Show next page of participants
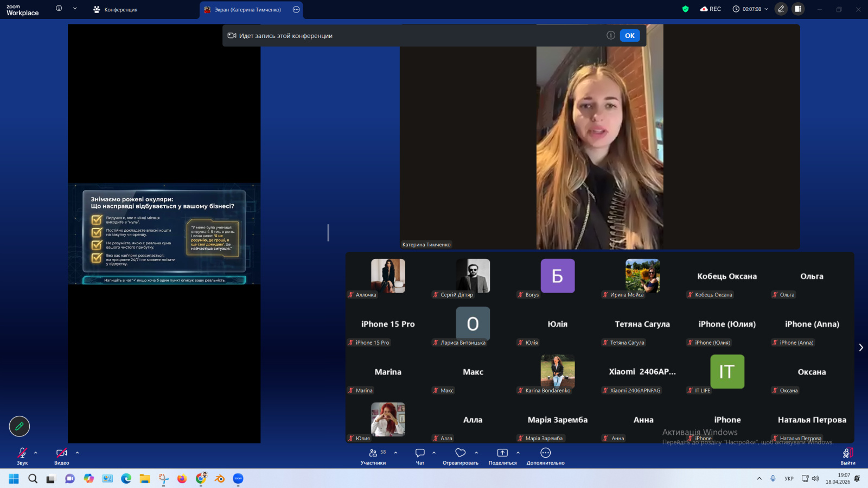 coord(860,347)
